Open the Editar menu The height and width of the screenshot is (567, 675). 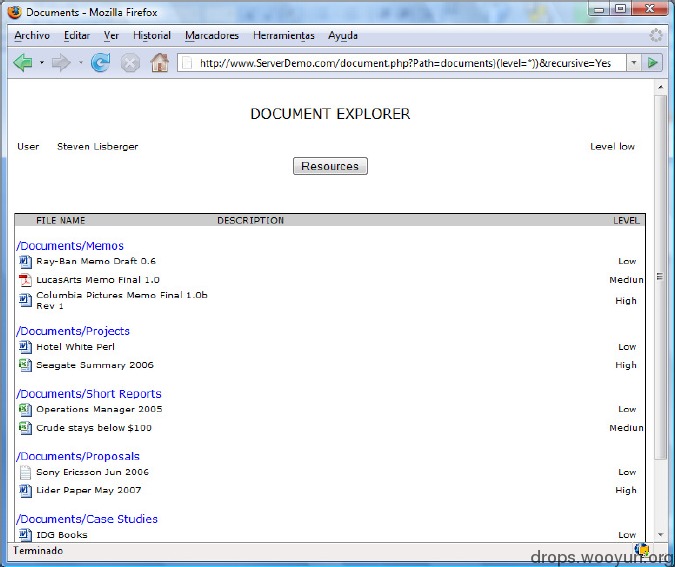coord(77,35)
